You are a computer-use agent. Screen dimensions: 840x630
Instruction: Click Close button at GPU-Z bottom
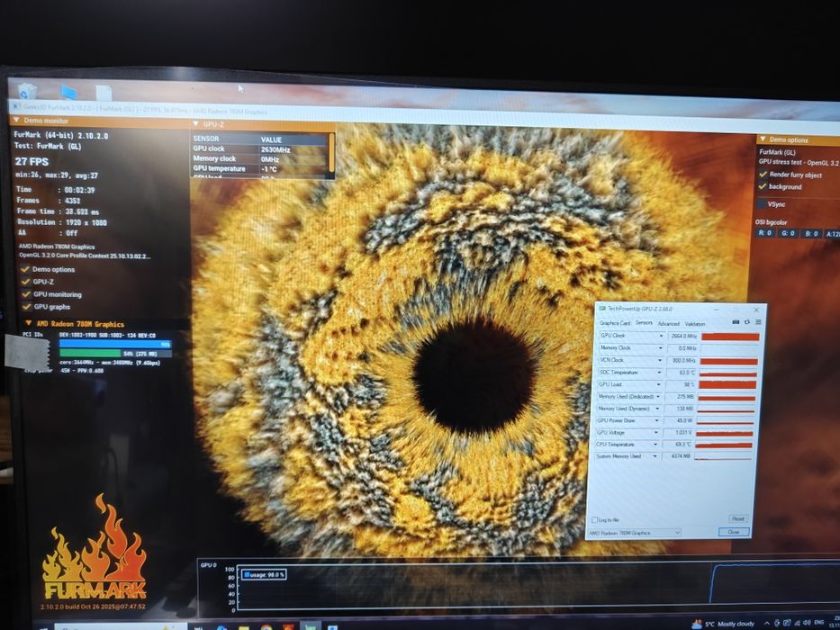tap(734, 532)
